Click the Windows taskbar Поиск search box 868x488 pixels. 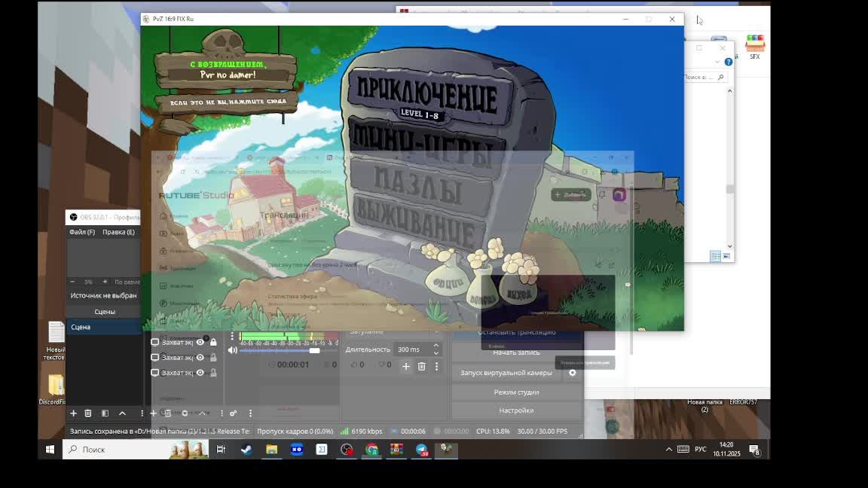(x=136, y=450)
